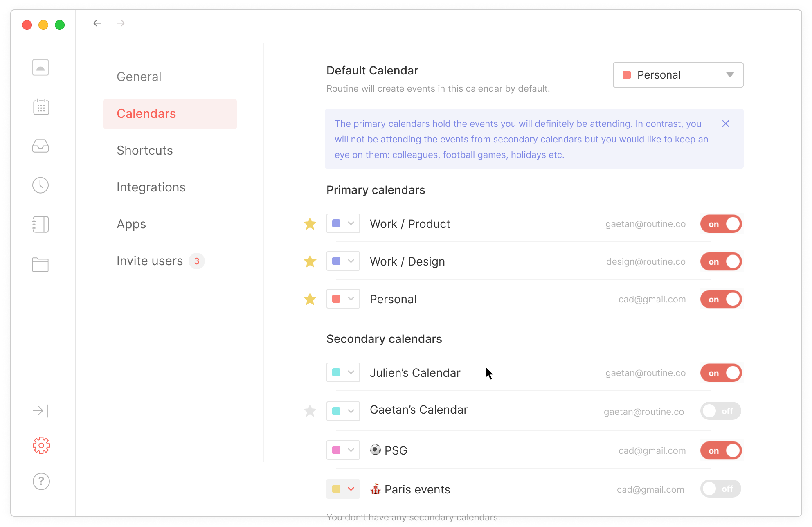Viewport: 812px width, 527px height.
Task: Open the calendar view sidebar icon
Action: coord(41,107)
